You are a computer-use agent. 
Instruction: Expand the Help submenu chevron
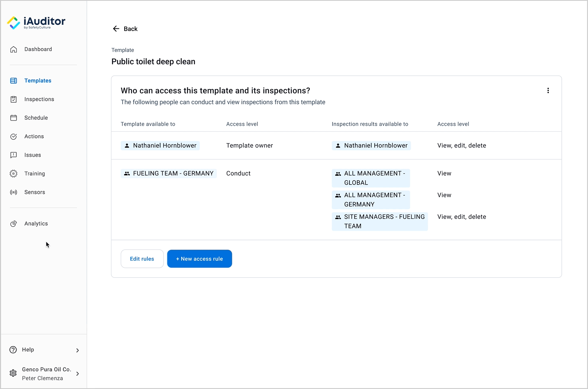tap(77, 350)
